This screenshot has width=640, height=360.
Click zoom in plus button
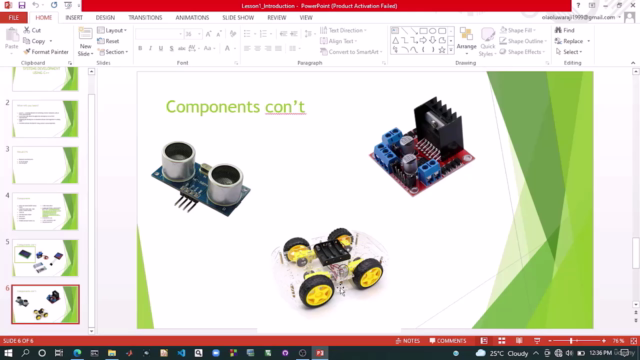(604, 341)
